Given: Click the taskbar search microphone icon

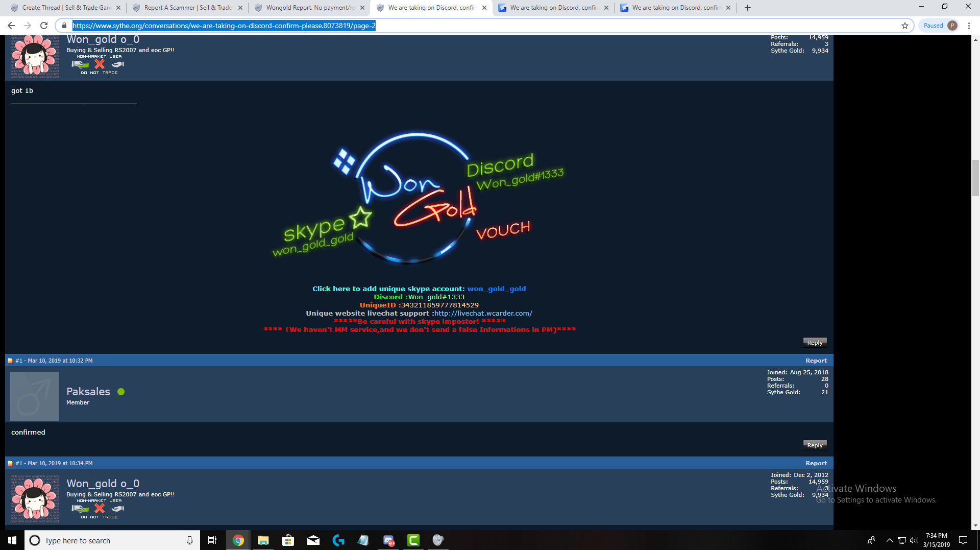Looking at the screenshot, I should coord(189,540).
